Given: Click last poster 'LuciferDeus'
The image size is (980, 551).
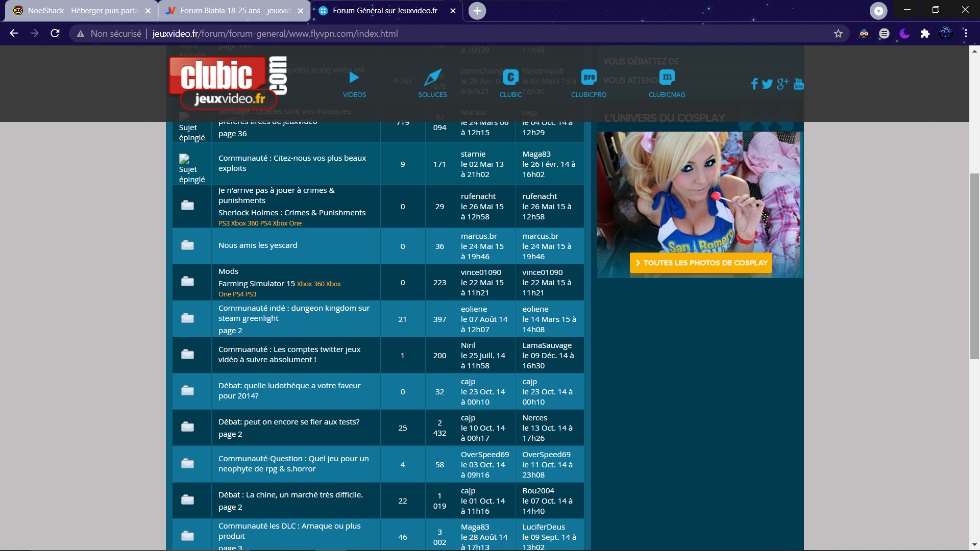Looking at the screenshot, I should point(544,527).
